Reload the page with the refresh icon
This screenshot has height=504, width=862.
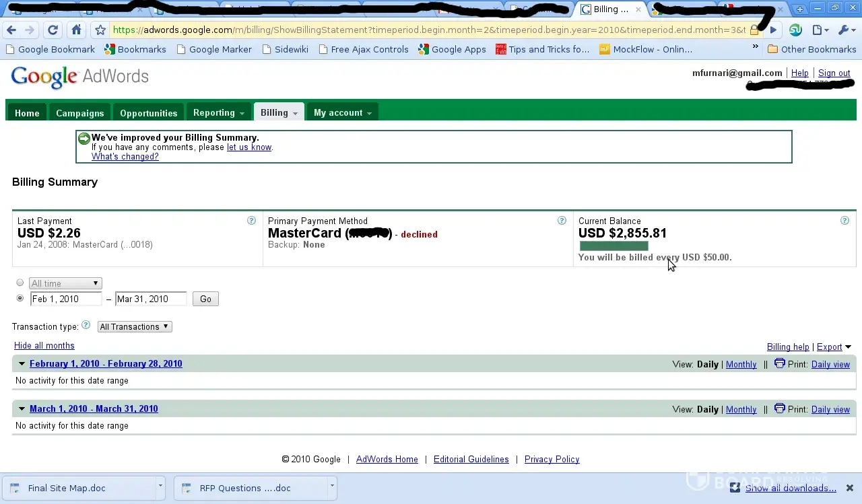tap(53, 30)
